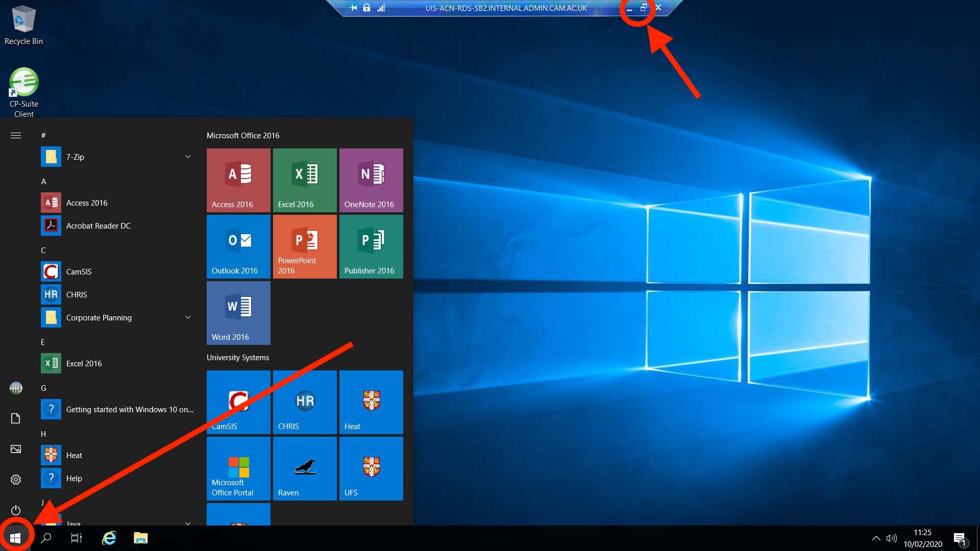Open Access 2016 application

coord(238,178)
